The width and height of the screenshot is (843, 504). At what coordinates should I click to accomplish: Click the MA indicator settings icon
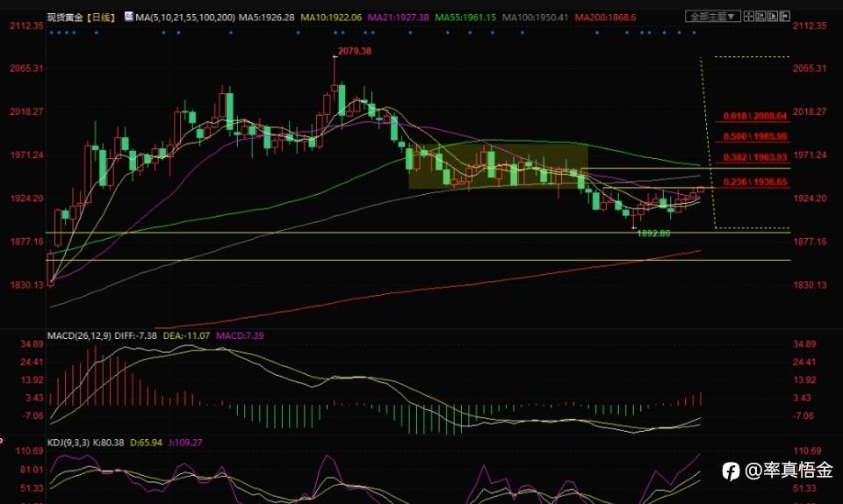(x=128, y=17)
